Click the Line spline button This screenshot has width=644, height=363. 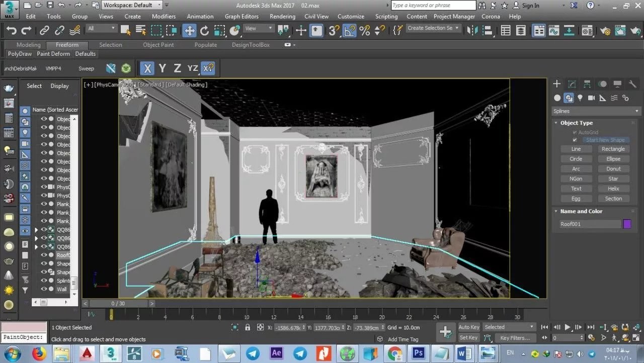(576, 149)
